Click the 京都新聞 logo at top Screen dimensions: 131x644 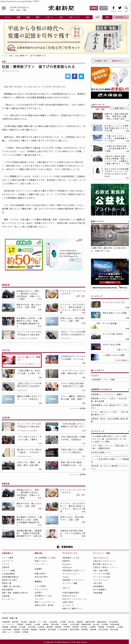tap(61, 8)
